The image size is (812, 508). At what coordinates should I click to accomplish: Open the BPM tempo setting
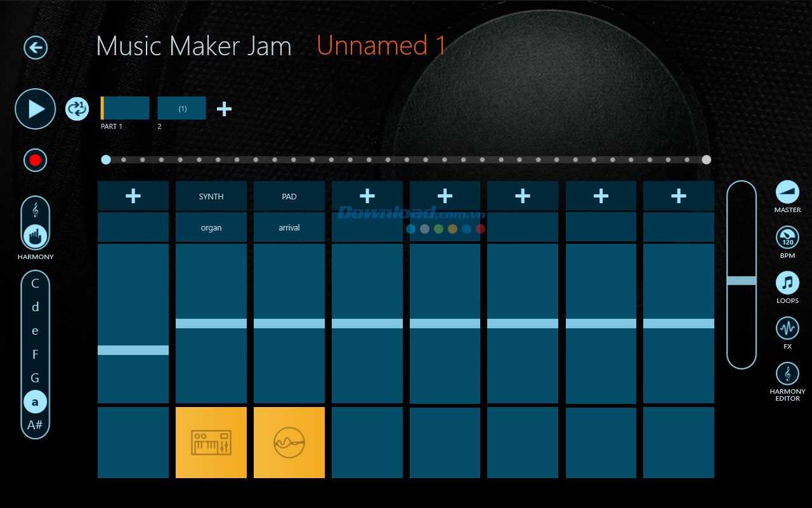(x=787, y=238)
